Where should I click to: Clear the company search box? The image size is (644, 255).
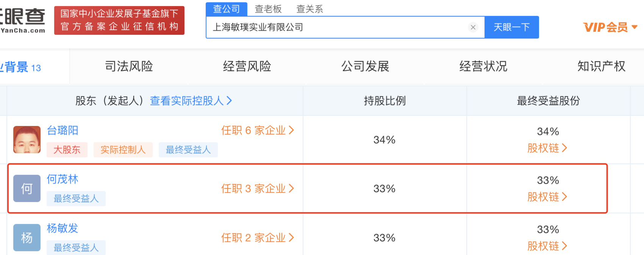(x=473, y=27)
